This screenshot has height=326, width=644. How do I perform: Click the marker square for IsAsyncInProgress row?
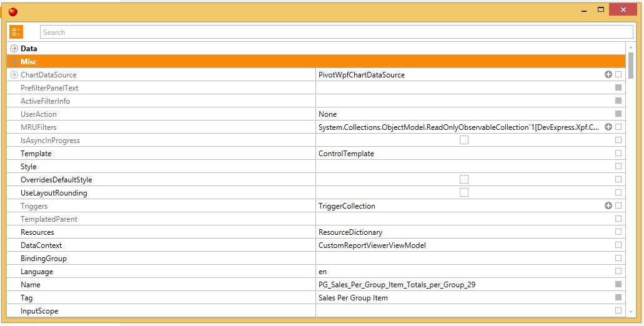pos(618,140)
